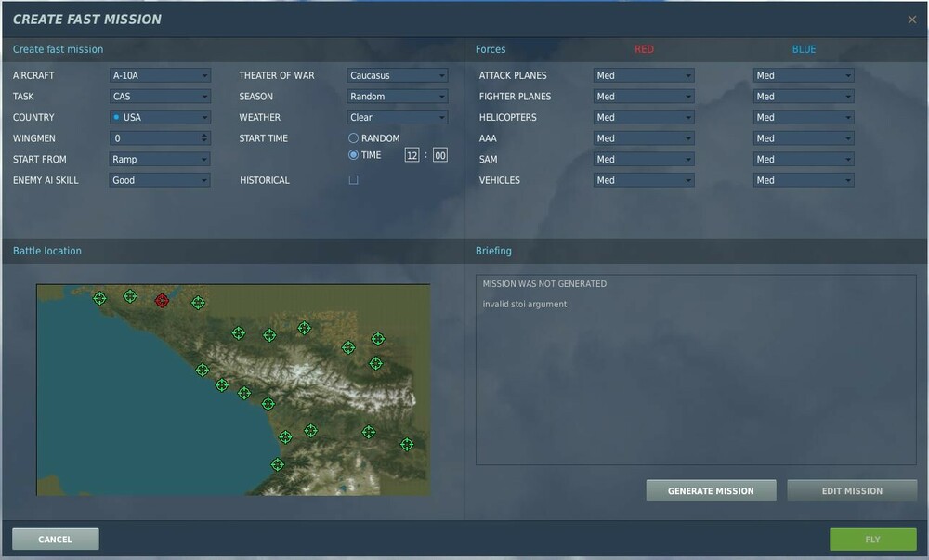
Task: Open the START FROM dropdown showing Ramp
Action: [160, 159]
